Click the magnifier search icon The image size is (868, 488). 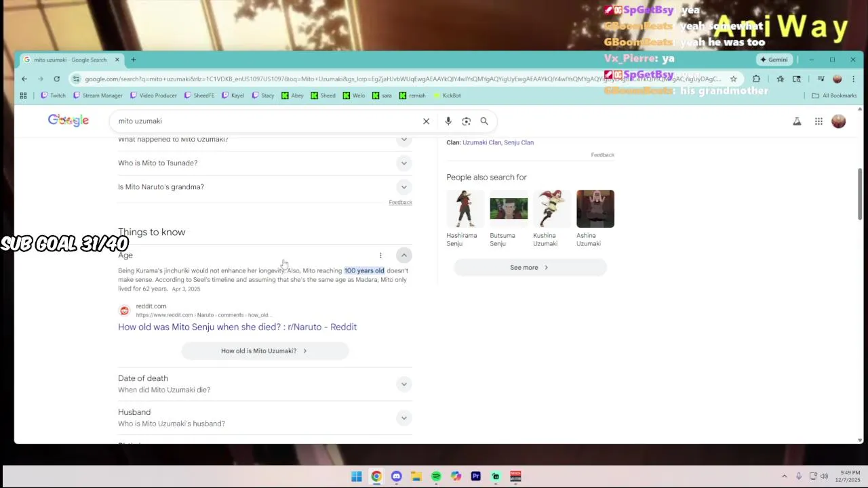click(484, 121)
